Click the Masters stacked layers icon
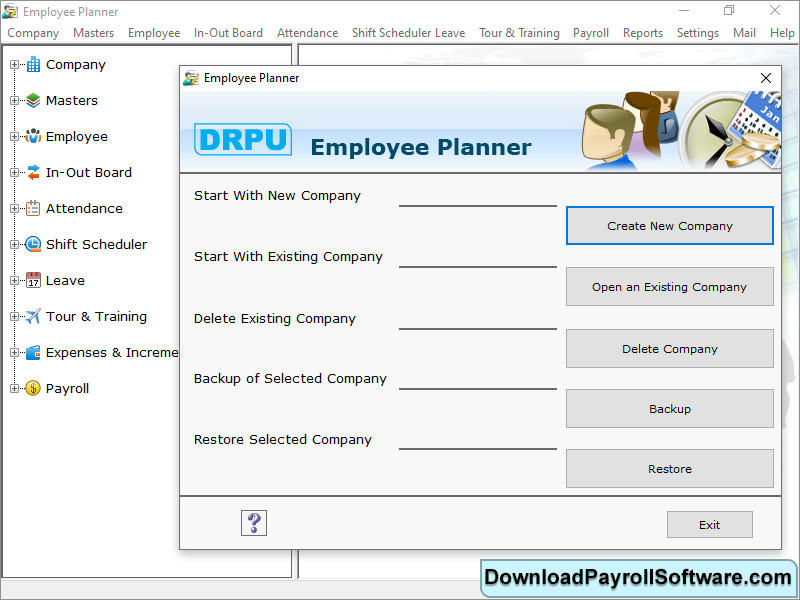 pos(33,101)
